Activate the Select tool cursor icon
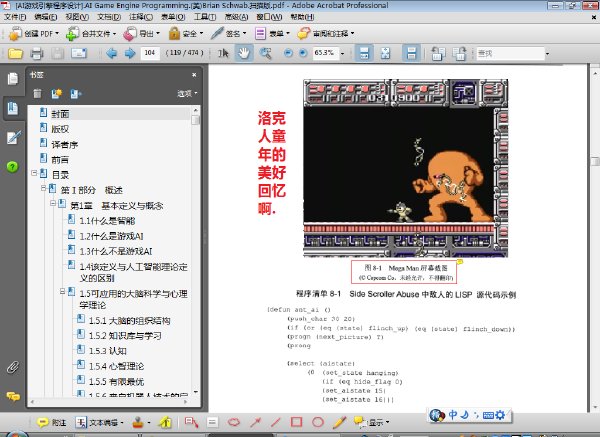Screen dimensions: 600x437 coord(223,53)
